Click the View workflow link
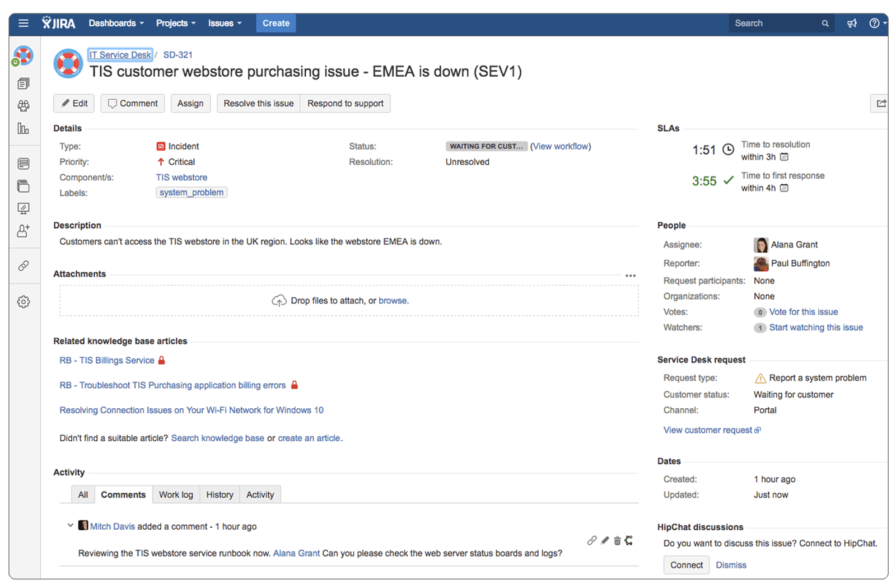896x588 pixels. 561,146
